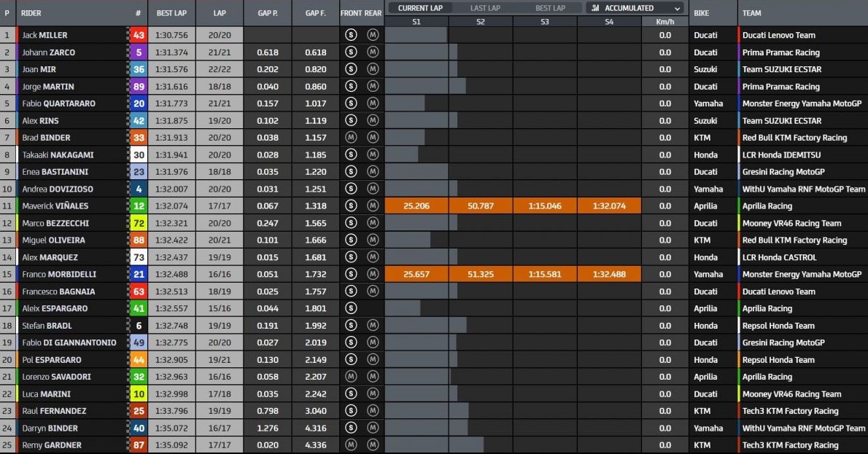Switch to the Current Lap view

pos(423,8)
